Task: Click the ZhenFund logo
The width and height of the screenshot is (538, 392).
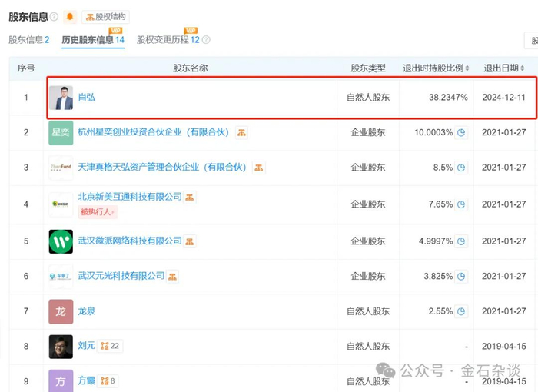Action: click(x=61, y=168)
